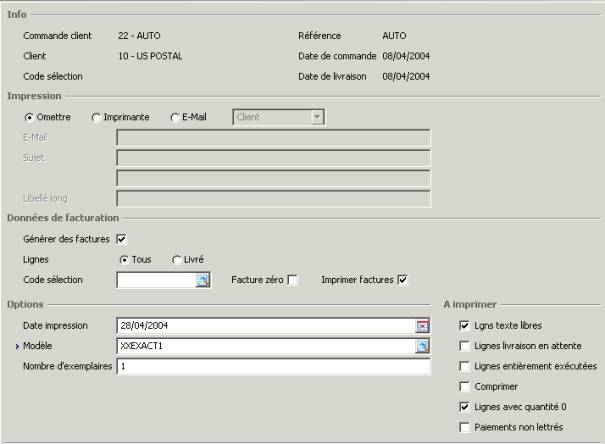The width and height of the screenshot is (605, 444).
Task: Select Livré for Lignes
Action: point(177,260)
